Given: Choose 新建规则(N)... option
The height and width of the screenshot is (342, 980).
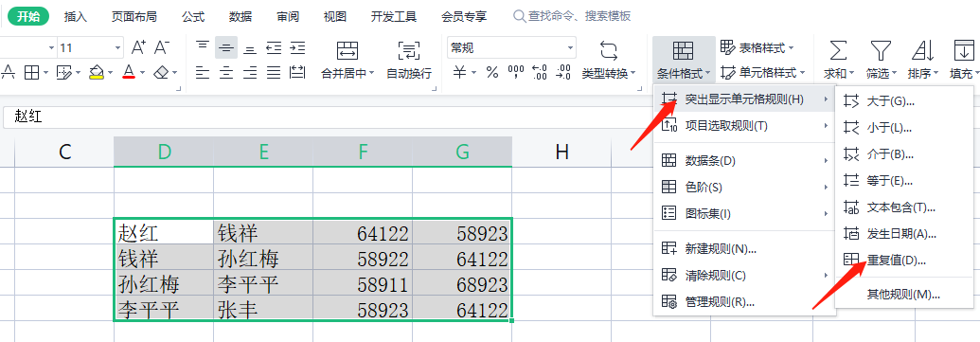Looking at the screenshot, I should [743, 249].
